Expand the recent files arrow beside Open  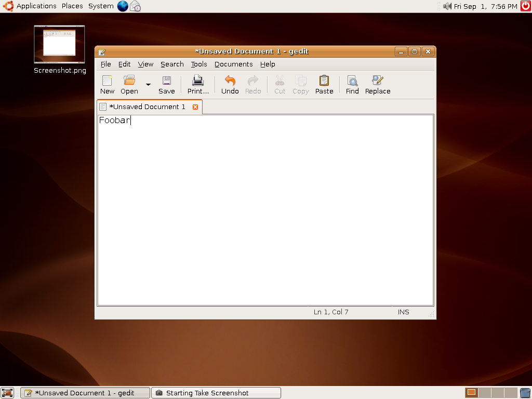coord(148,85)
